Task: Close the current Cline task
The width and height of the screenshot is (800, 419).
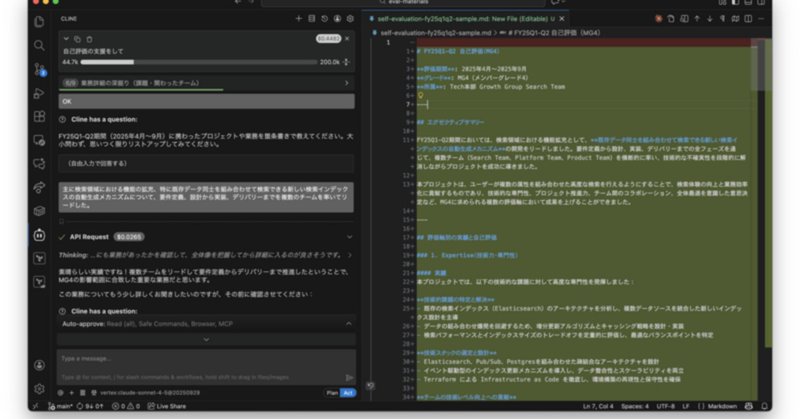Action: click(x=347, y=38)
